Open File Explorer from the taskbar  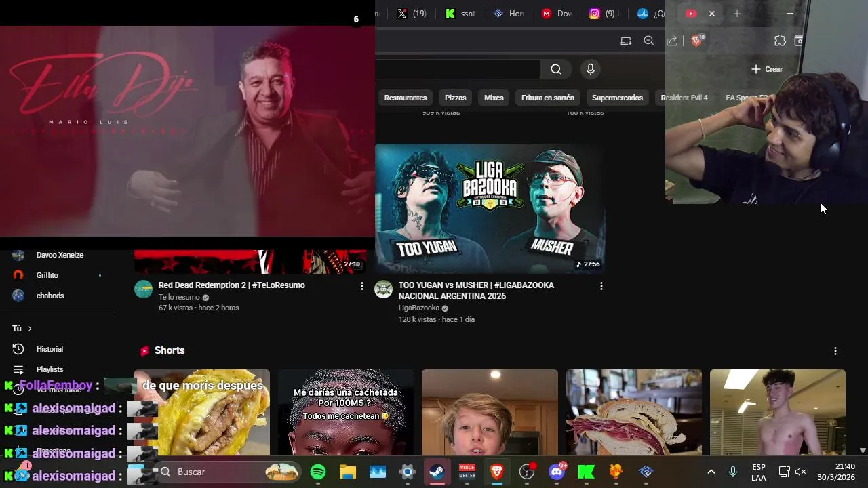click(x=348, y=472)
